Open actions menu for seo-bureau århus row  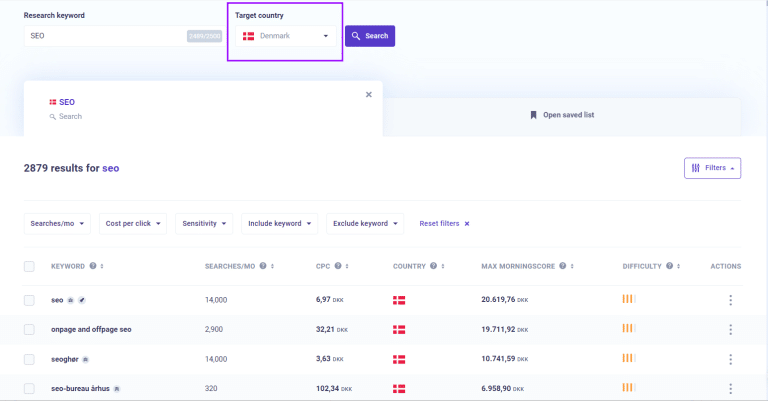730,389
